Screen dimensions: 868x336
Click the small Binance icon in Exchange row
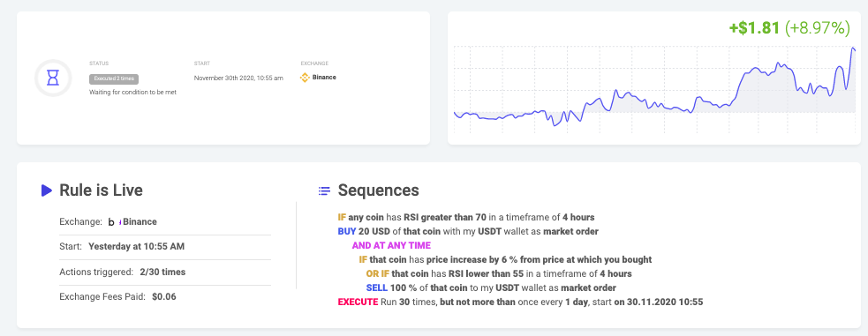point(114,221)
